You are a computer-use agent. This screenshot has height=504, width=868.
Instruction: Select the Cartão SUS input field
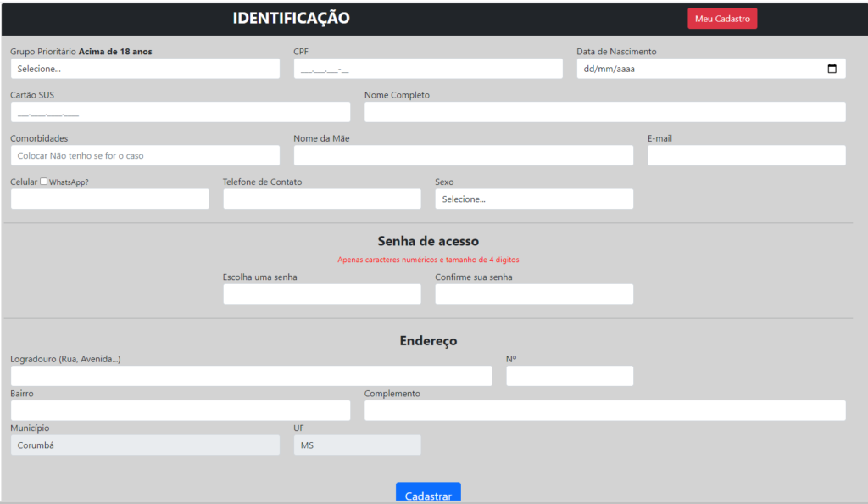(x=181, y=112)
